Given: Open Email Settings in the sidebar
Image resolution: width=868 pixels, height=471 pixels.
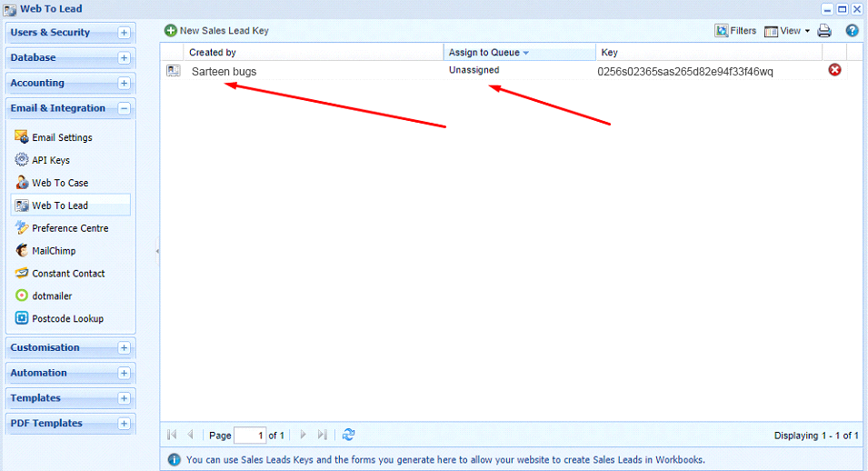Looking at the screenshot, I should [x=62, y=137].
